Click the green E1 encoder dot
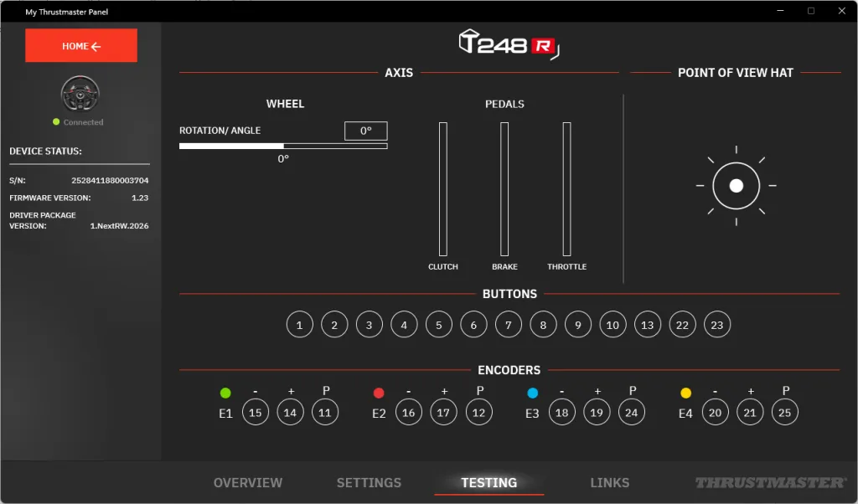Screen dimensions: 858x504 point(225,393)
